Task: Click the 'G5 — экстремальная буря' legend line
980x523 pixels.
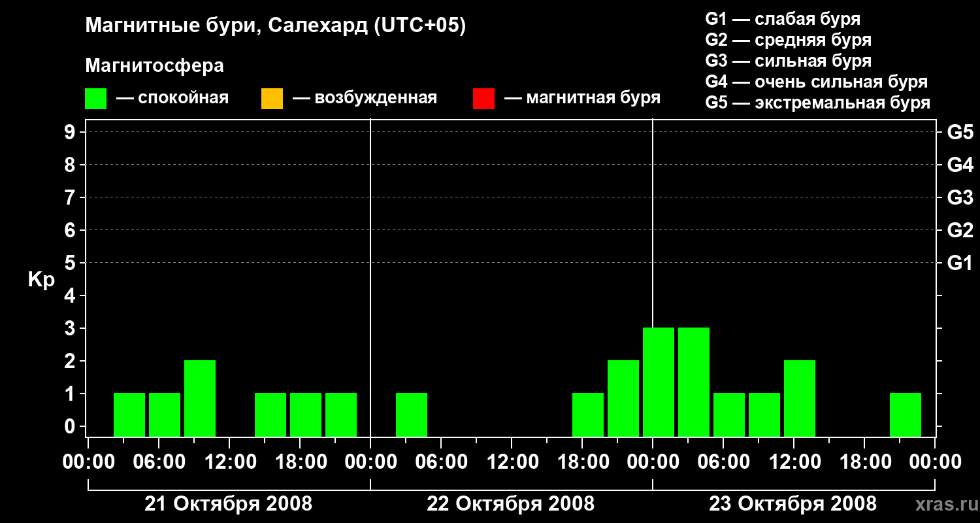Action: [818, 103]
